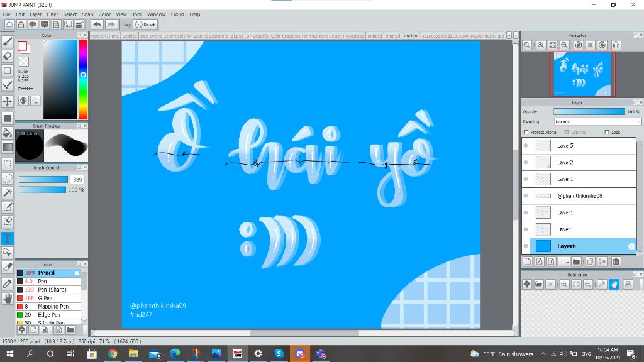Screen dimensions: 644x362
Task: Enable the Protect Alpha checkbox
Action: (x=526, y=132)
